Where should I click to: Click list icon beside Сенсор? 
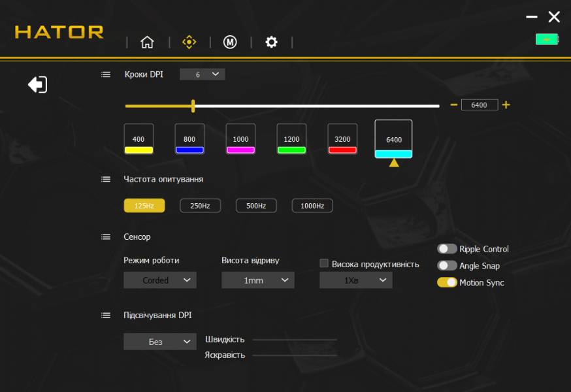pyautogui.click(x=106, y=237)
